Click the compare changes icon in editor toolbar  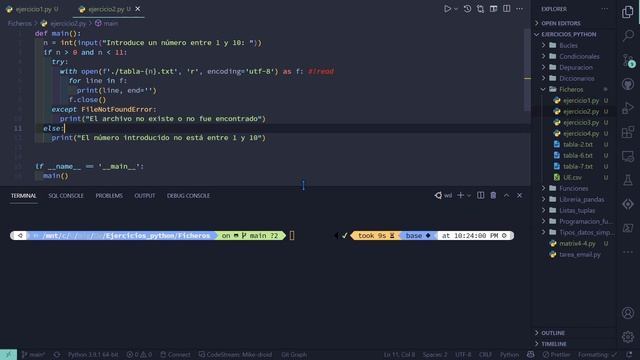tap(480, 9)
